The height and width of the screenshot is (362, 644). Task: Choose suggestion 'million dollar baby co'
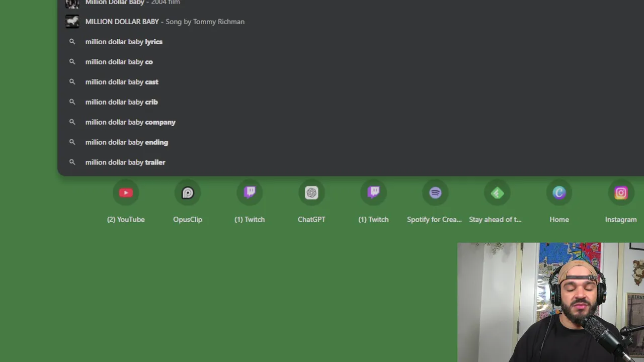coord(351,62)
